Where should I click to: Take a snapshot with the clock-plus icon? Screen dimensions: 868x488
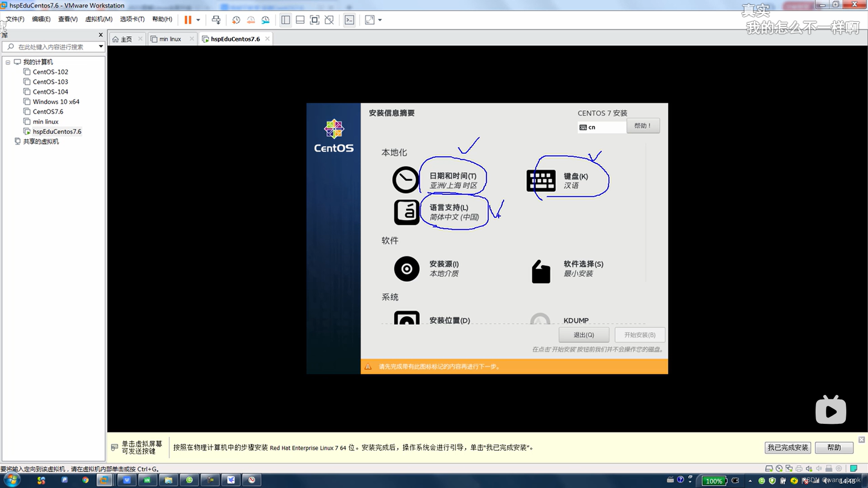point(236,20)
